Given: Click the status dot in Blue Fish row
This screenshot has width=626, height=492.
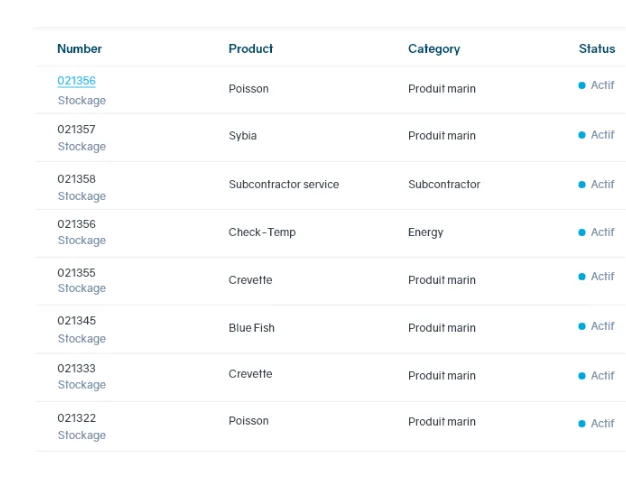Looking at the screenshot, I should pos(582,327).
